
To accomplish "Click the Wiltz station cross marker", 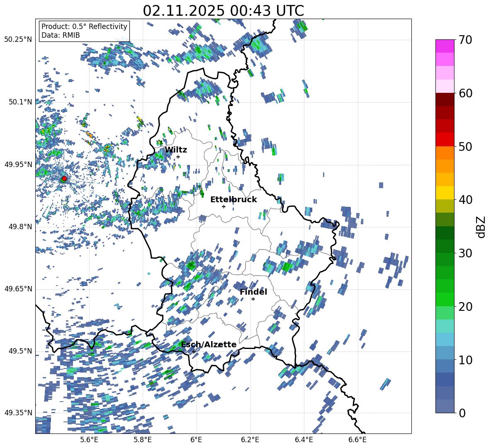I will 178,157.
